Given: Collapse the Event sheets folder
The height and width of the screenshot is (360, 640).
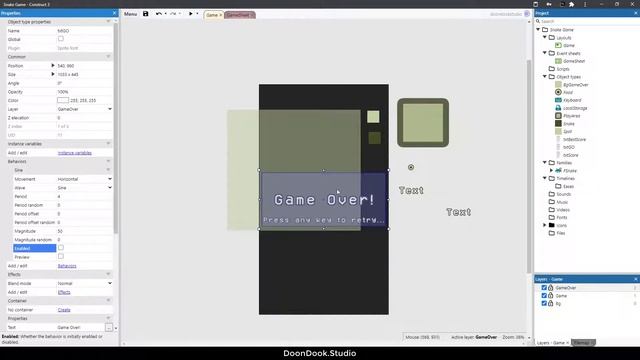Looking at the screenshot, I should click(x=545, y=53).
